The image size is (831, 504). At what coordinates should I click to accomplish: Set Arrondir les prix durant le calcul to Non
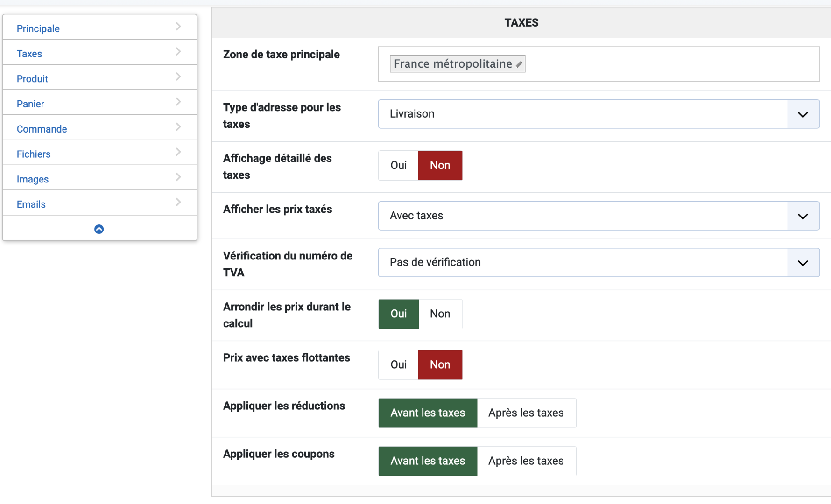tap(440, 314)
